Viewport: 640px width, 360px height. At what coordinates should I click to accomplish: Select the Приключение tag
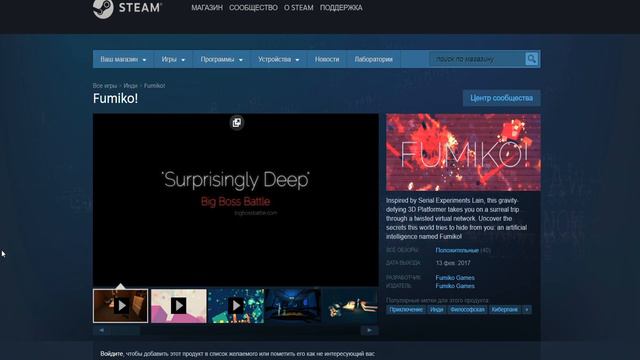[406, 309]
